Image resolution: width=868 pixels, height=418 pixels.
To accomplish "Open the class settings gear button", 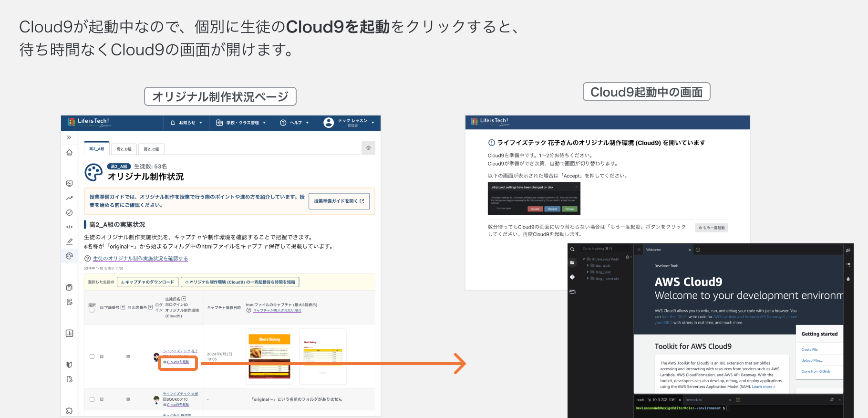I will [368, 148].
